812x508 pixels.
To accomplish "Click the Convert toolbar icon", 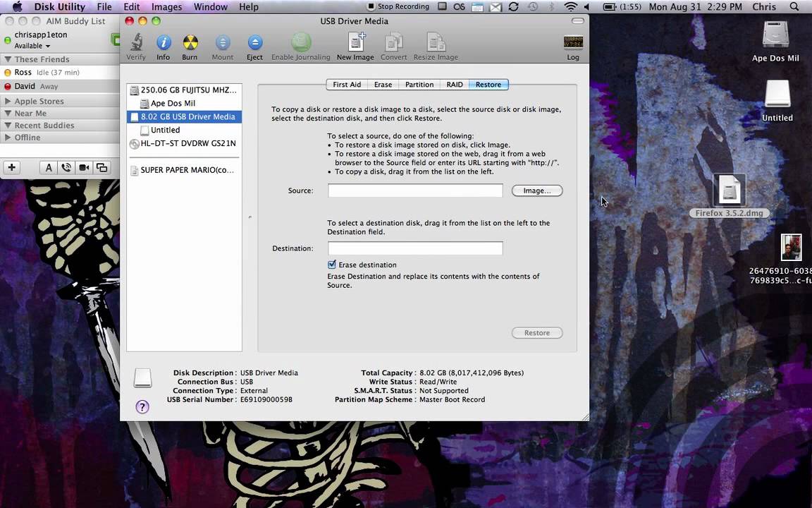I will [x=393, y=47].
